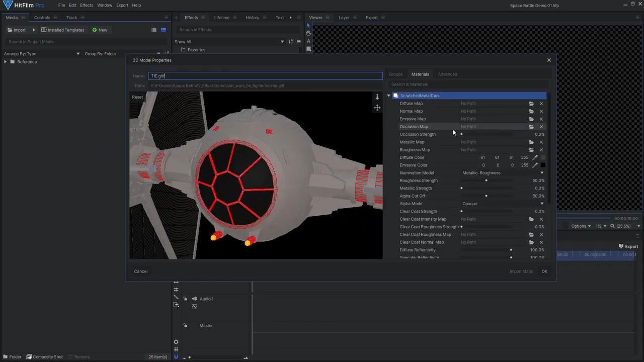This screenshot has height=362, width=644.
Task: Collapse the ScratchedMetalDark material
Action: click(389, 96)
